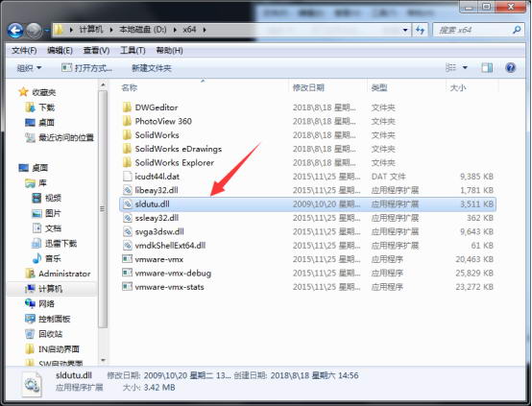Sort by the 大小 column header
The width and height of the screenshot is (532, 406).
coord(458,88)
